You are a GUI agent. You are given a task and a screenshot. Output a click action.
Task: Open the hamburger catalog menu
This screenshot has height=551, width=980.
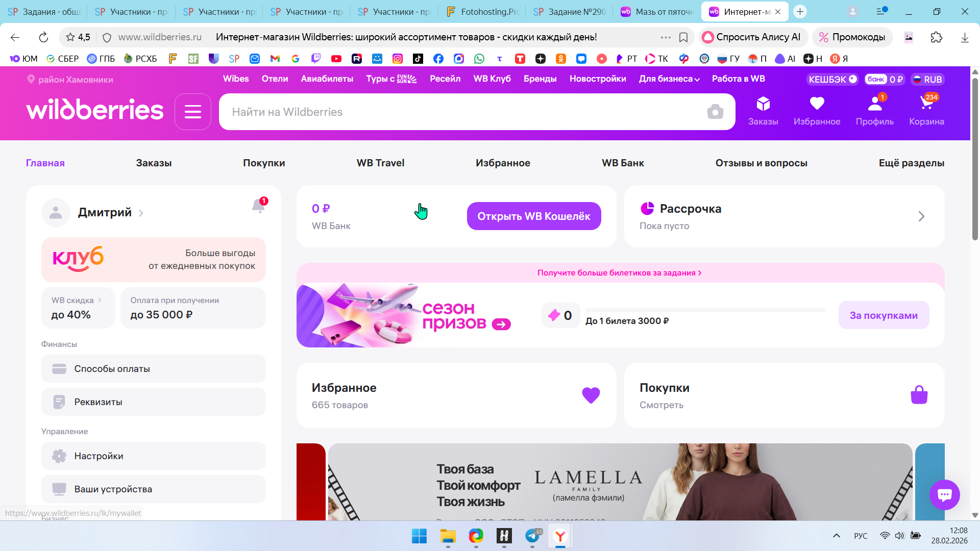coord(193,112)
